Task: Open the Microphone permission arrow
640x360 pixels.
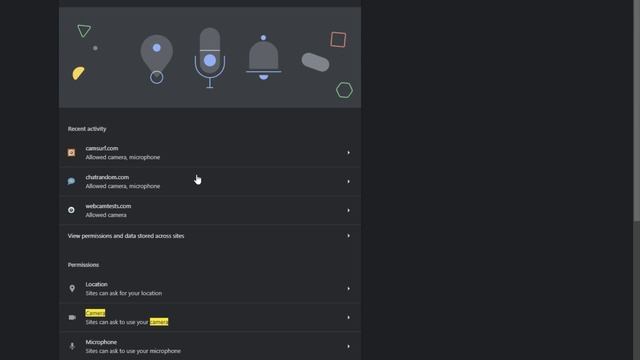Action: (x=349, y=347)
